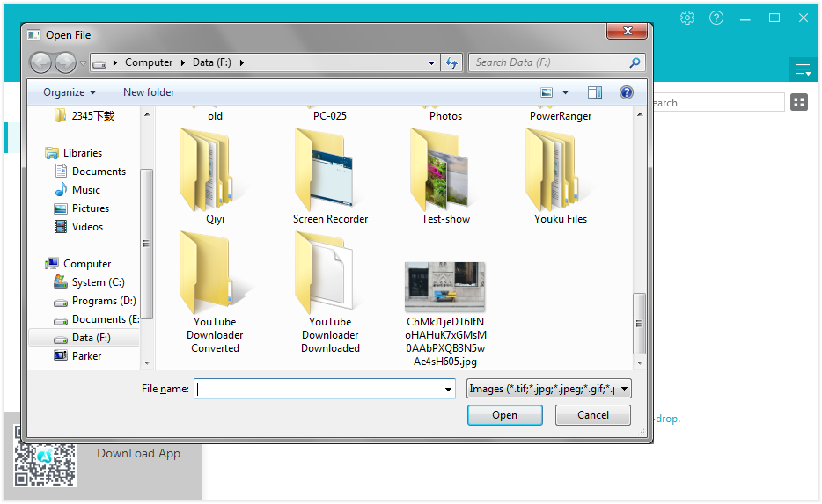Open settings gear in main app window

(687, 18)
